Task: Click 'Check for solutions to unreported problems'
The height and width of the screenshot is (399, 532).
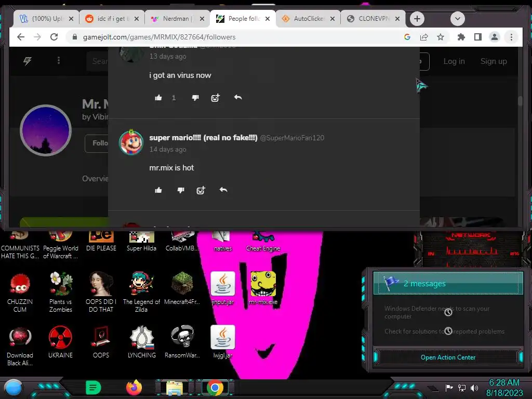Action: (x=445, y=331)
